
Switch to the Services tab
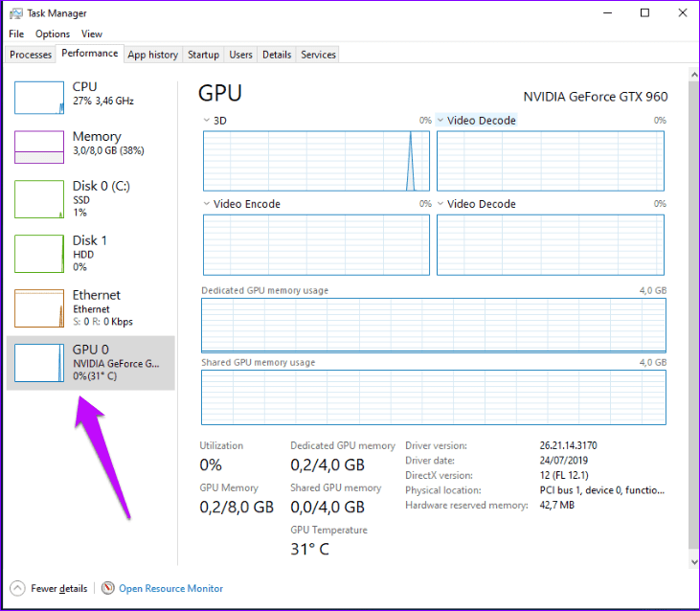click(318, 55)
